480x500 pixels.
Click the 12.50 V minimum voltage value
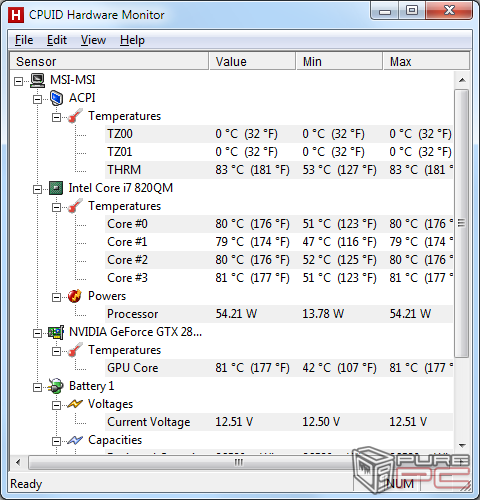pos(321,422)
